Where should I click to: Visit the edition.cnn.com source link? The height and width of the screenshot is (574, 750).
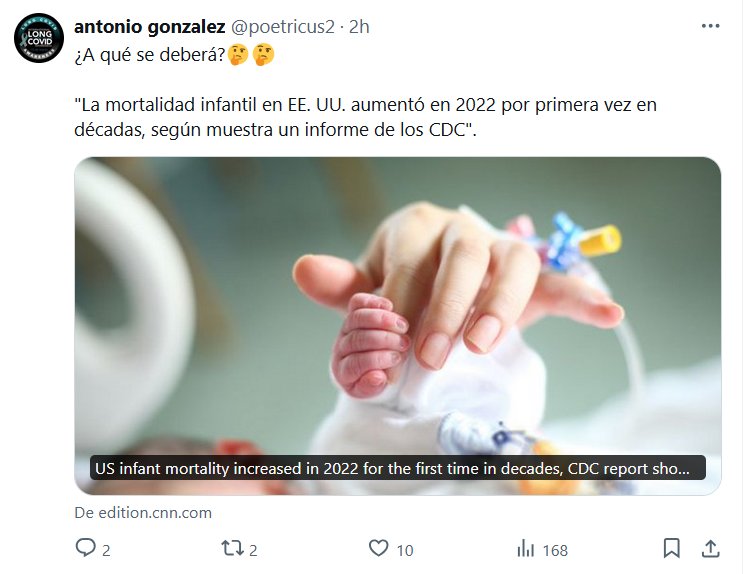[143, 513]
